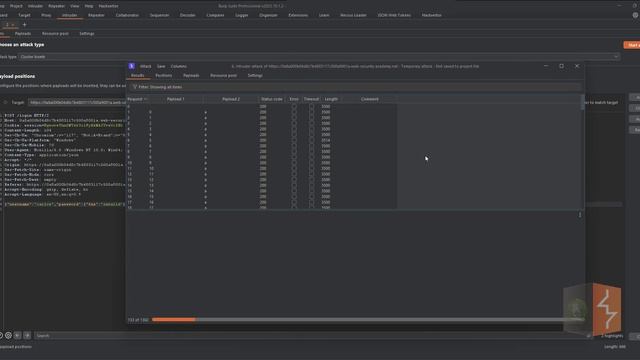
Task: Open main window Payloads sub-tab
Action: pos(23,33)
